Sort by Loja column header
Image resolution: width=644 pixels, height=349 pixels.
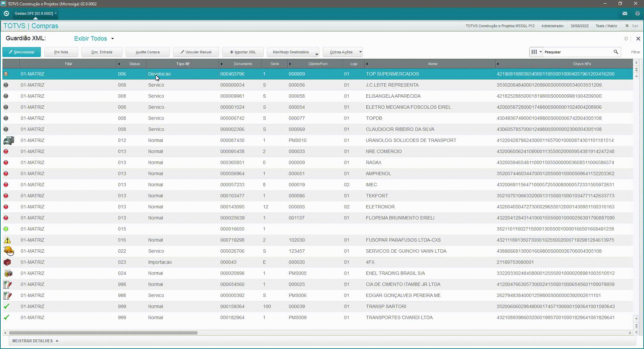[x=354, y=64]
